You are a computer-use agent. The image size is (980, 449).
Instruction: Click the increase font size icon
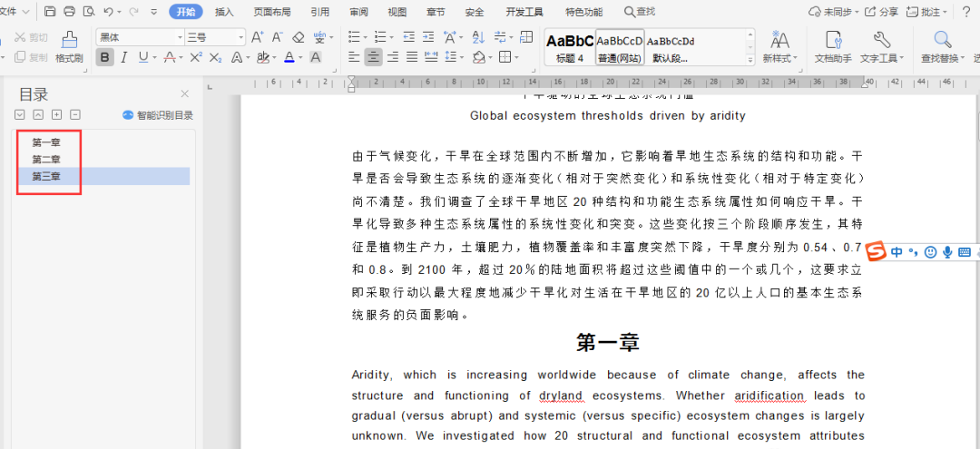(x=258, y=37)
